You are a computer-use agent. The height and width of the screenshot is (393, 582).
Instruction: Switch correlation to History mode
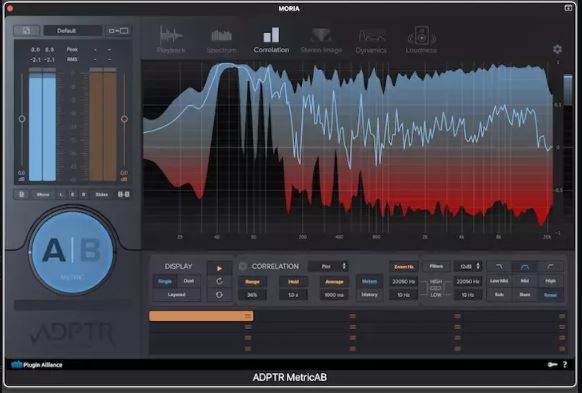tap(369, 295)
